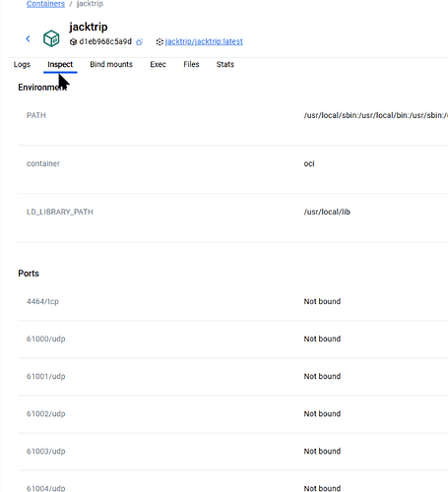The height and width of the screenshot is (492, 448).
Task: Select the PATH variable name
Action: [36, 115]
